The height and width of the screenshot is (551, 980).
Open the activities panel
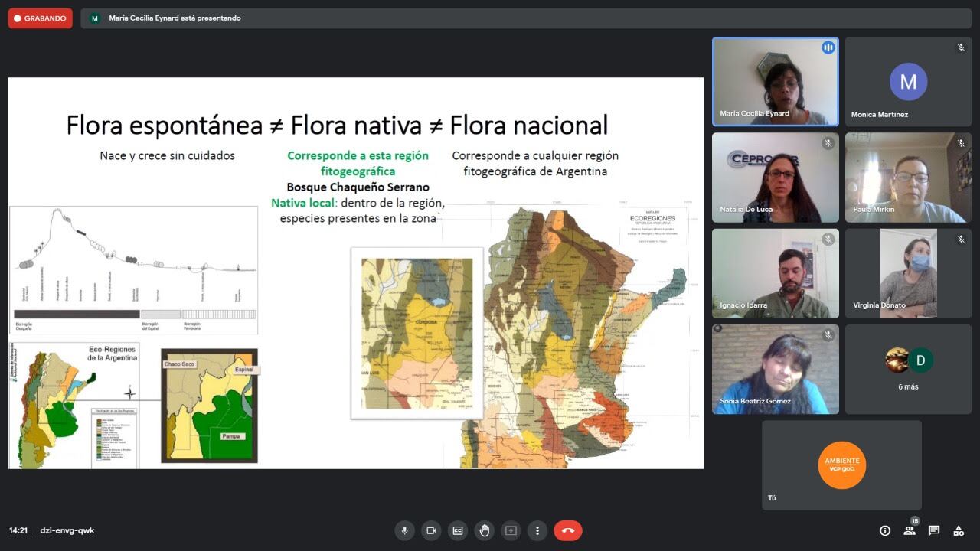click(x=959, y=530)
